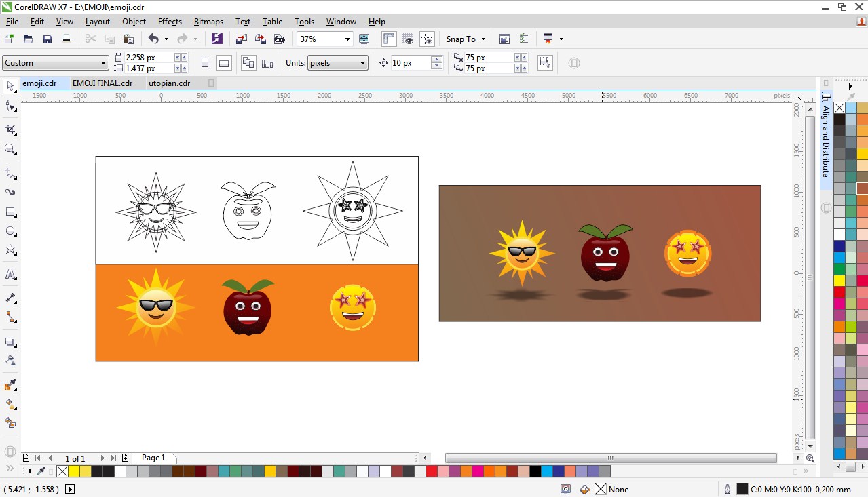Screen dimensions: 868x497
Task: Open the Effects menu
Action: pos(170,22)
